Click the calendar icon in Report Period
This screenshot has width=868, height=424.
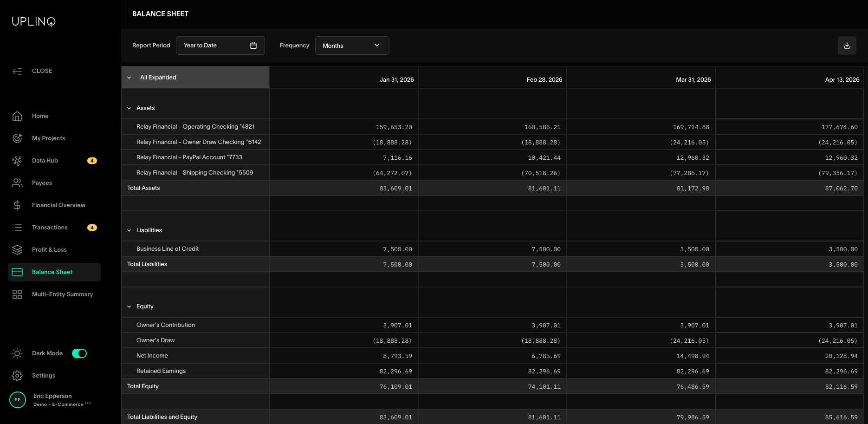(x=253, y=46)
